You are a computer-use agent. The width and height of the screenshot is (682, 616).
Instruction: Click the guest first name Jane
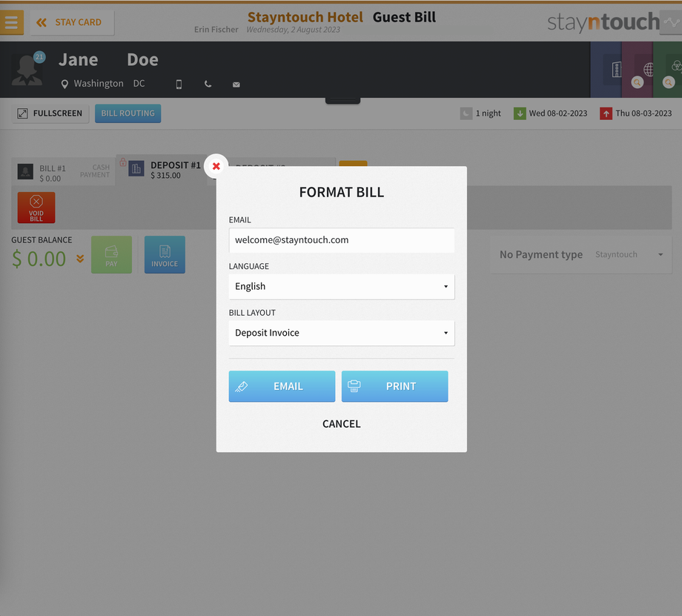tap(79, 59)
